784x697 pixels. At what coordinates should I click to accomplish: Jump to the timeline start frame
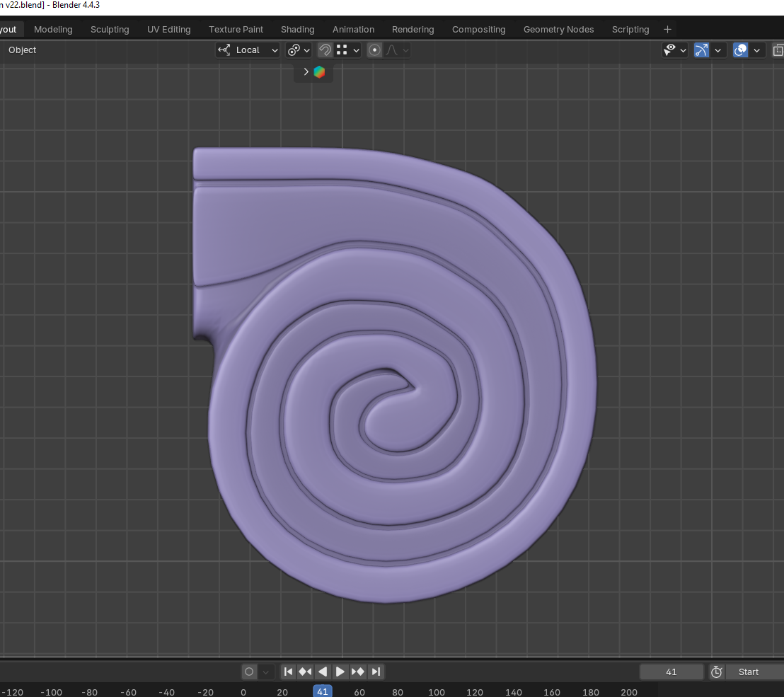click(x=288, y=672)
